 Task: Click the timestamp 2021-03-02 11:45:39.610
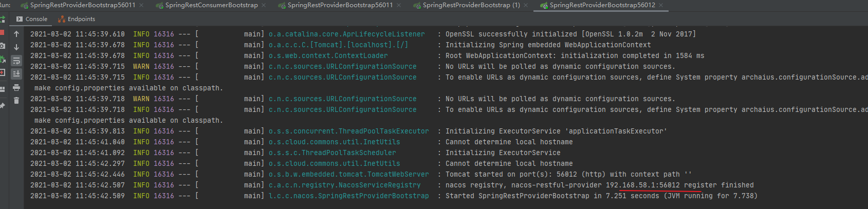click(77, 34)
